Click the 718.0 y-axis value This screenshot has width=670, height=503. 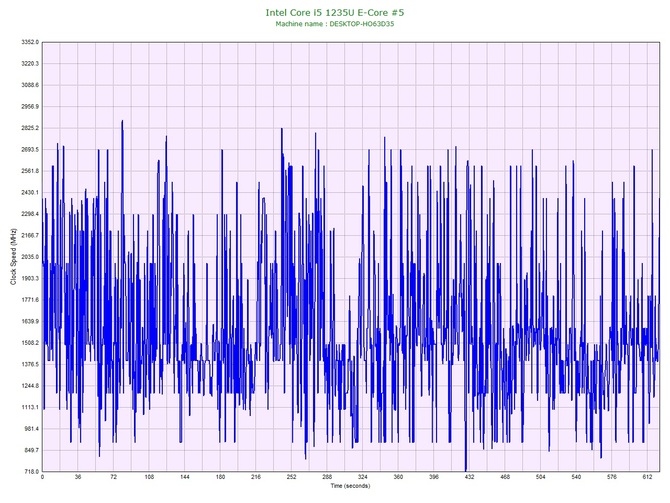tap(31, 471)
